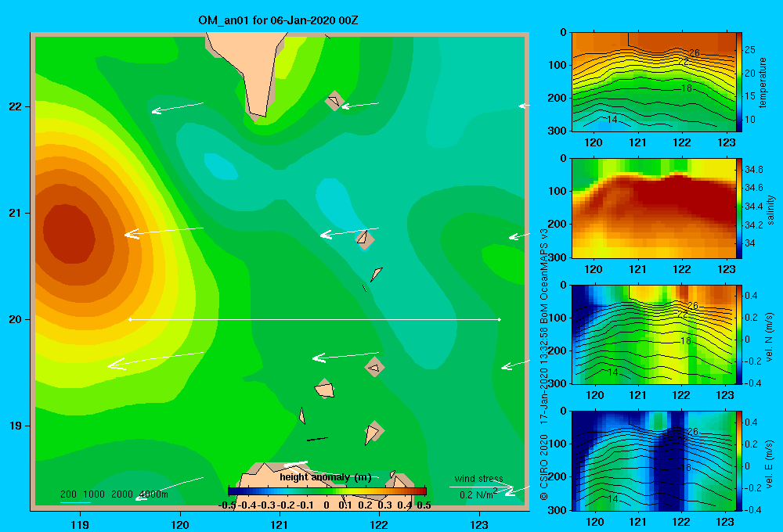Click the -0.5 tick on height anomaly scale

[227, 505]
